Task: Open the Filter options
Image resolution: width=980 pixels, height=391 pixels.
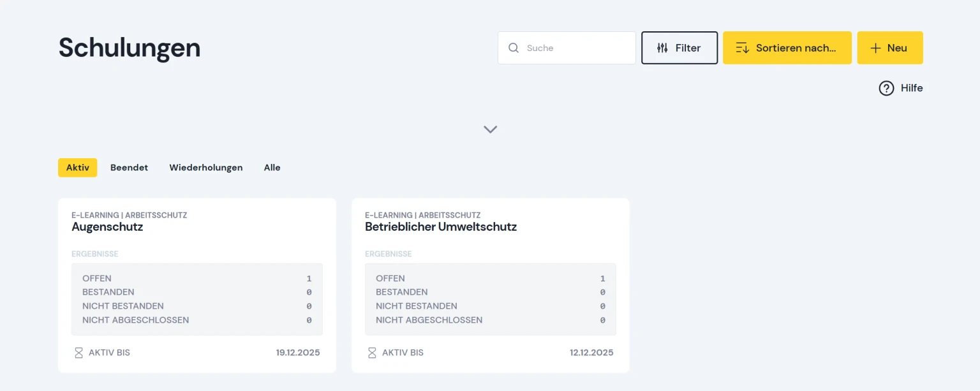Action: (x=679, y=48)
